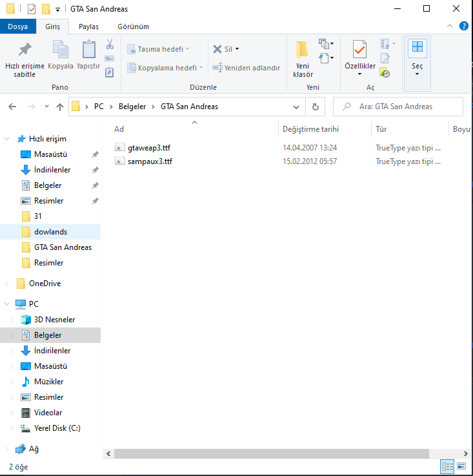The image size is (473, 476).
Task: Expand the OneDrive tree node
Action: pos(6,284)
